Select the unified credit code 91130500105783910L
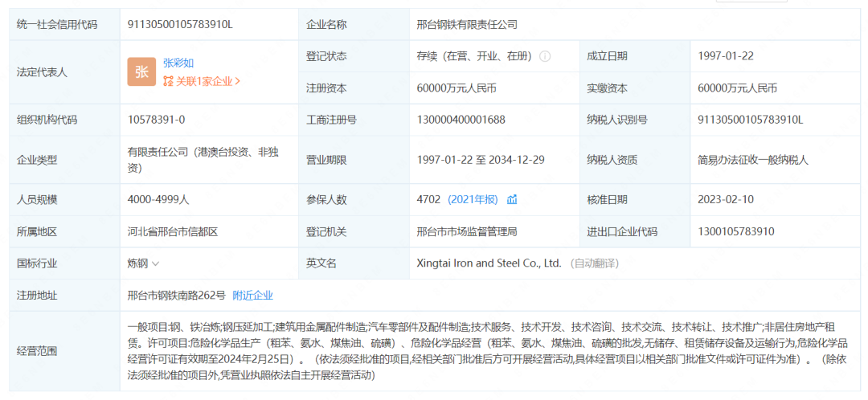This screenshot has height=400, width=868. click(x=180, y=24)
